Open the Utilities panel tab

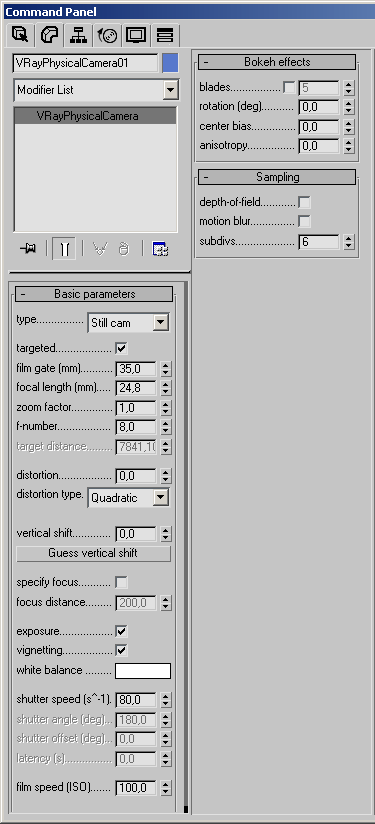[165, 35]
